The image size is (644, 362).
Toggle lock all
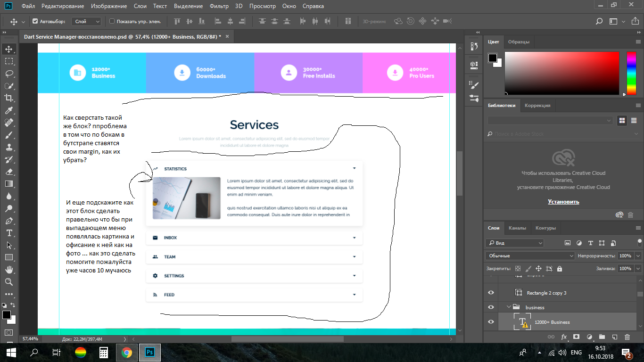pos(559,268)
